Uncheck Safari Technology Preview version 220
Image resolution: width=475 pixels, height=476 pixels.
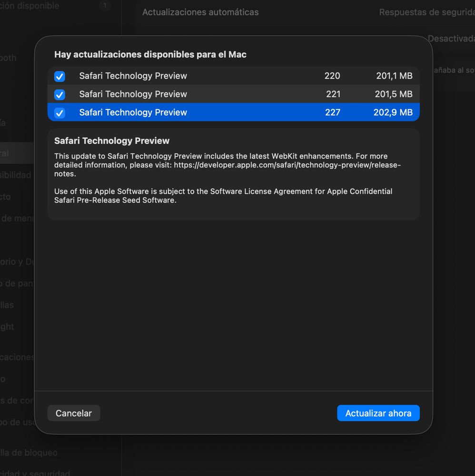(x=59, y=76)
